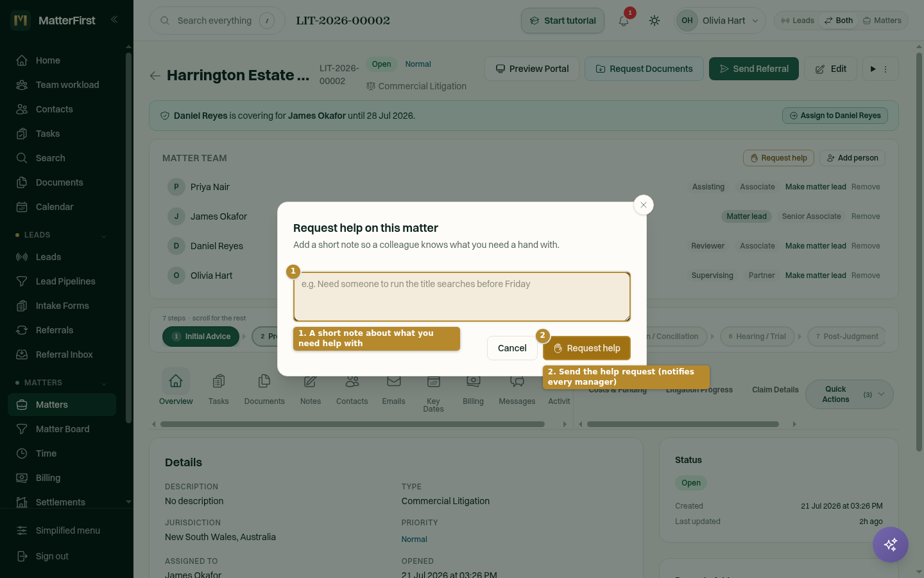Image resolution: width=924 pixels, height=578 pixels.
Task: Open the sidebar Search page
Action: click(x=62, y=158)
